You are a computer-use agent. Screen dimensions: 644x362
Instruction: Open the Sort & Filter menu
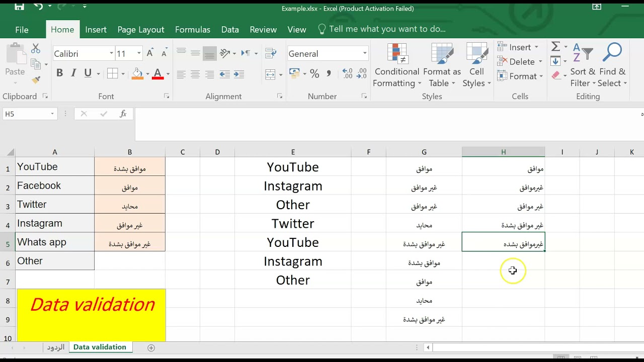[583, 65]
